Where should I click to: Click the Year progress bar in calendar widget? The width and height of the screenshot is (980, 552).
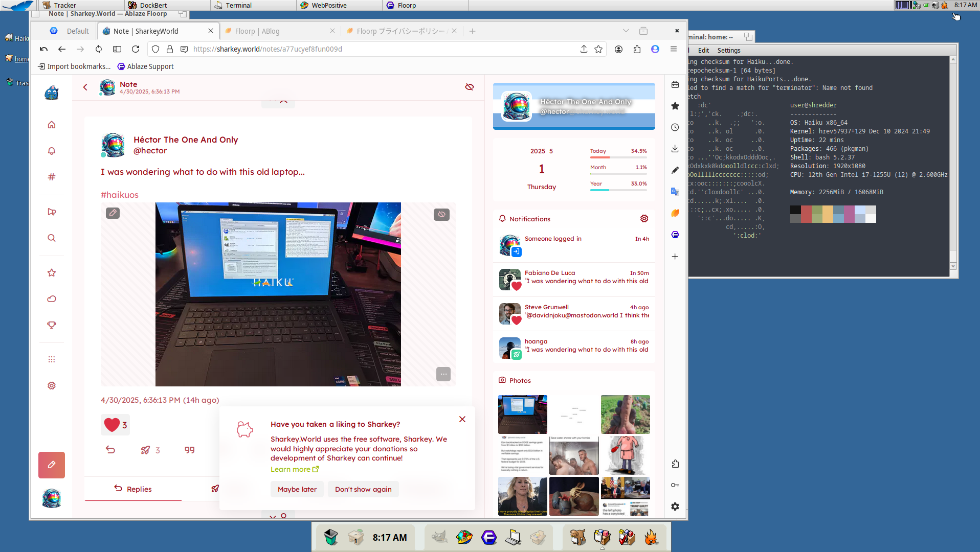pyautogui.click(x=618, y=190)
